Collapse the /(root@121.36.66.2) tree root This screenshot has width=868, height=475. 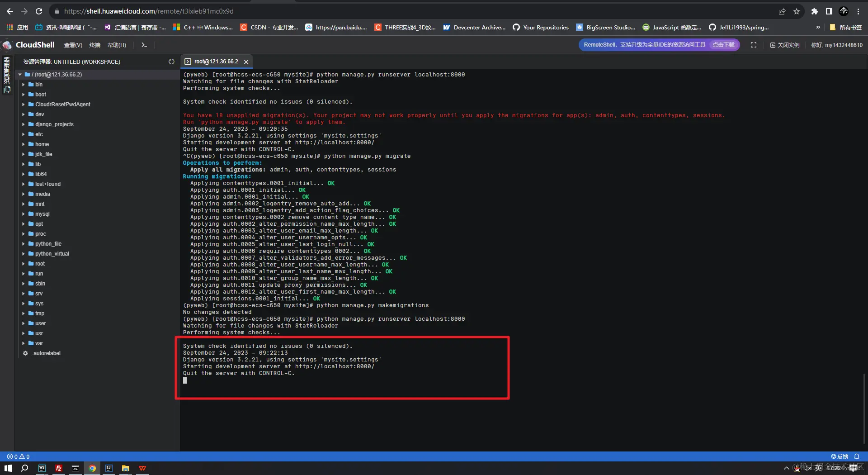click(20, 75)
